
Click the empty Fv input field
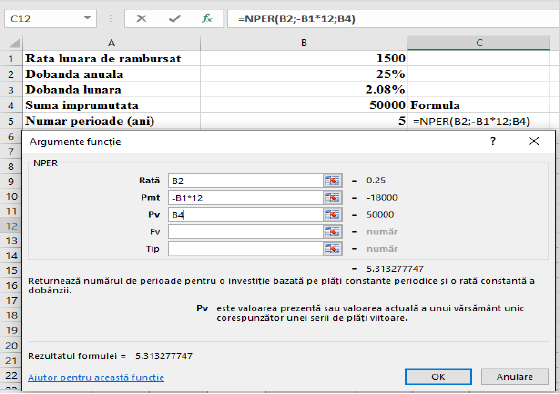(x=246, y=232)
